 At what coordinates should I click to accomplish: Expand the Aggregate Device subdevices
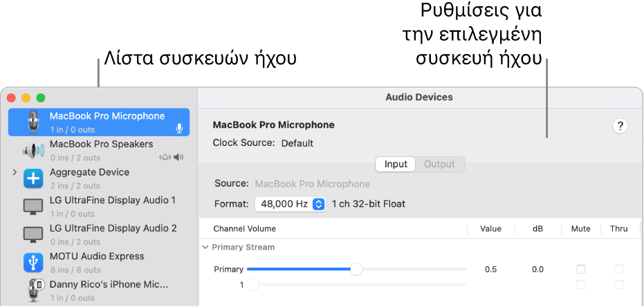(x=15, y=172)
